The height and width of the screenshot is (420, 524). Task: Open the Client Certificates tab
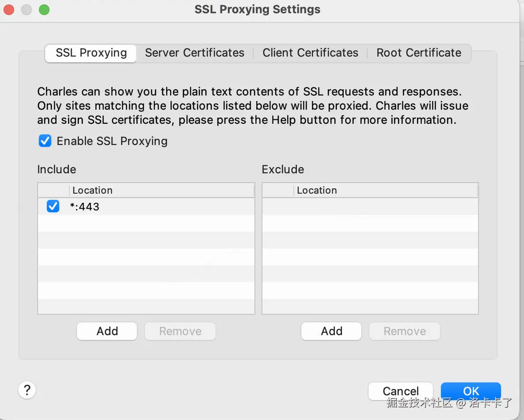click(310, 53)
